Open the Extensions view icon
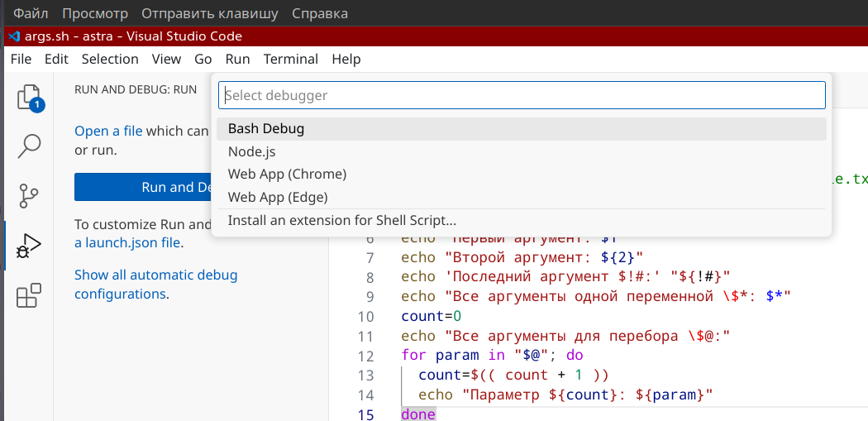Screen dimensions: 868x421 coord(29,294)
